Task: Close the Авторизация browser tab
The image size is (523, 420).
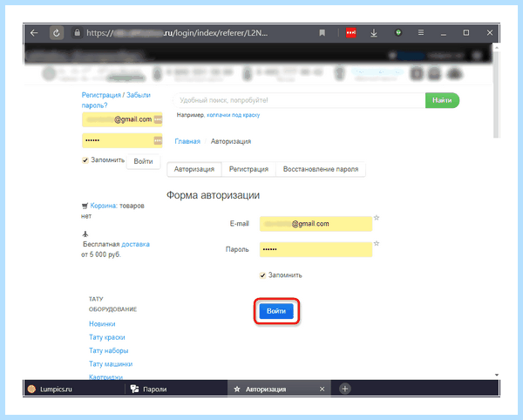Action: (322, 389)
